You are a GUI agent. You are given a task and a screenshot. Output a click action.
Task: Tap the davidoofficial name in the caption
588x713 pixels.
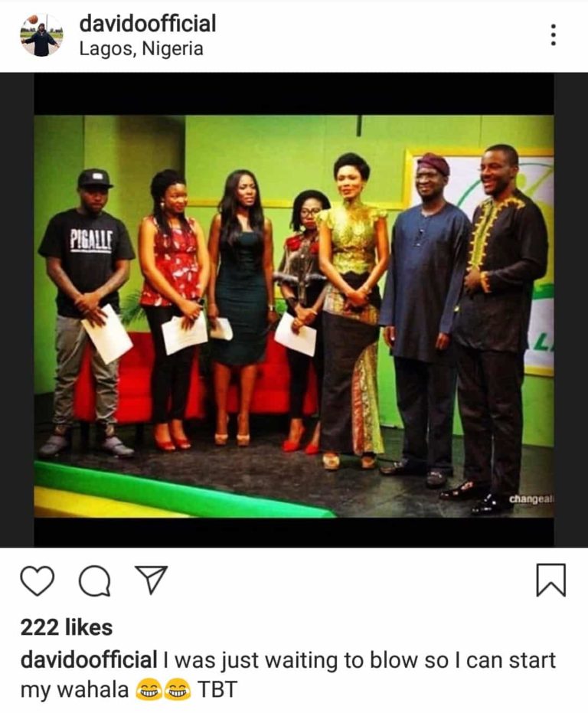click(89, 660)
